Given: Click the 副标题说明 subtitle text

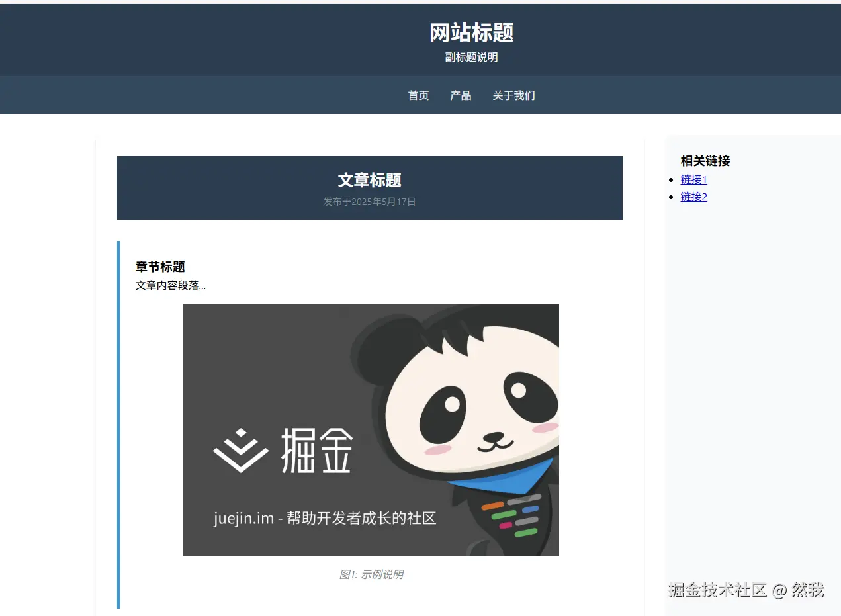Looking at the screenshot, I should (x=471, y=57).
